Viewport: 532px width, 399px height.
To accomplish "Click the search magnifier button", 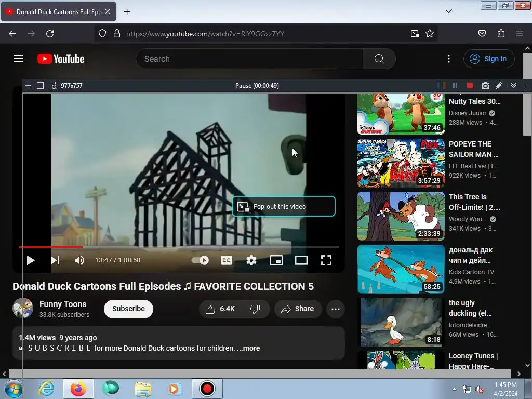I will coord(379,59).
